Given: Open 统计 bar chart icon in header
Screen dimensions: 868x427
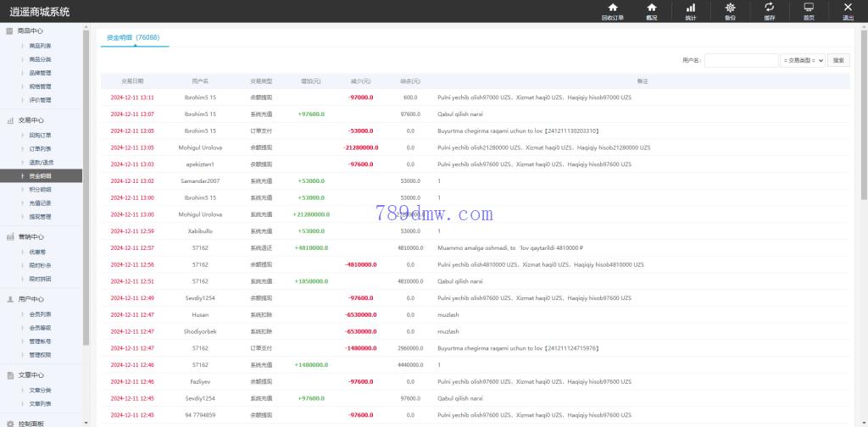Looking at the screenshot, I should (x=690, y=8).
